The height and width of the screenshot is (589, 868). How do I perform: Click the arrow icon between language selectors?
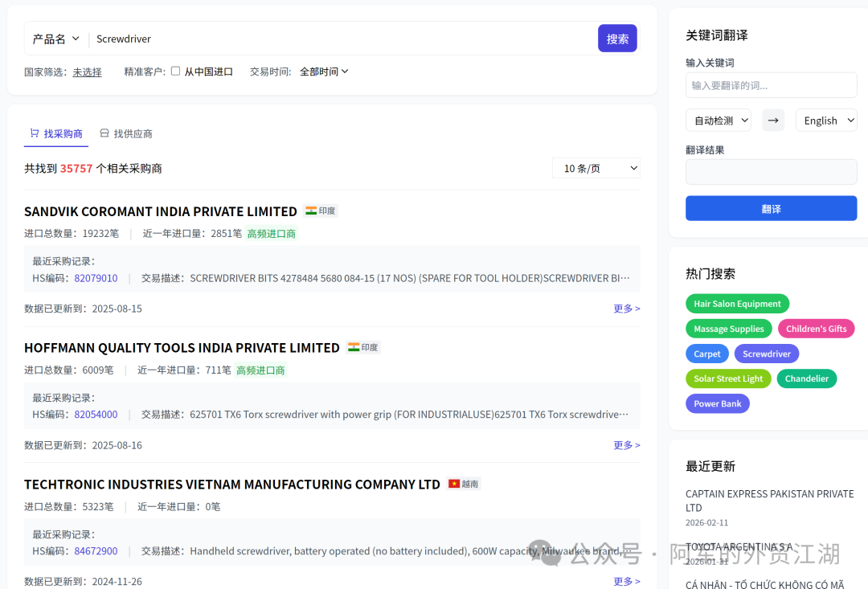(x=772, y=119)
